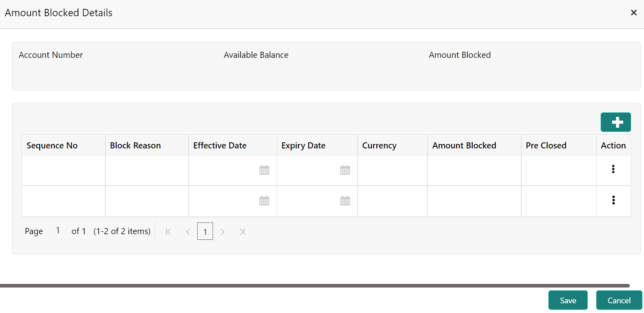Screen dimensions: 644x313
Task: Go to the previous page arrow
Action: [x=188, y=232]
